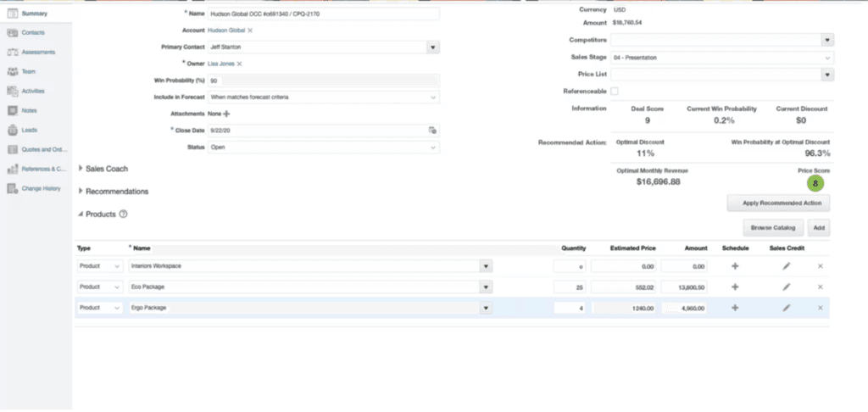Edit sales credit for Interiors Workspace

coord(787,266)
